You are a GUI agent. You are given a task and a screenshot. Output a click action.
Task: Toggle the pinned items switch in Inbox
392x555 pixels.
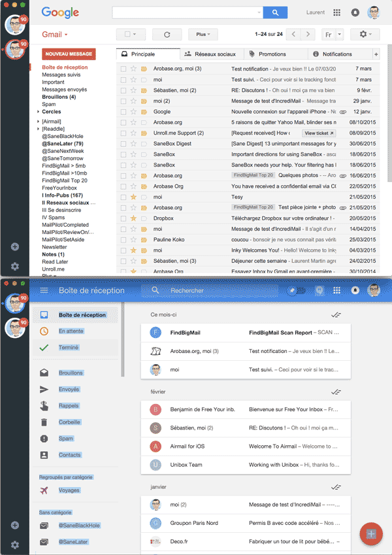click(296, 291)
